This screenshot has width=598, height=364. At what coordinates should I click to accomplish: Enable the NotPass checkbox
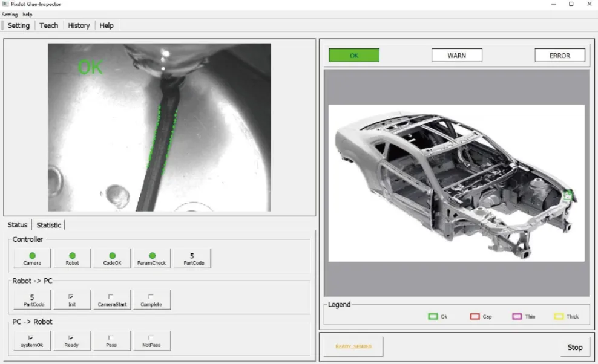151,337
